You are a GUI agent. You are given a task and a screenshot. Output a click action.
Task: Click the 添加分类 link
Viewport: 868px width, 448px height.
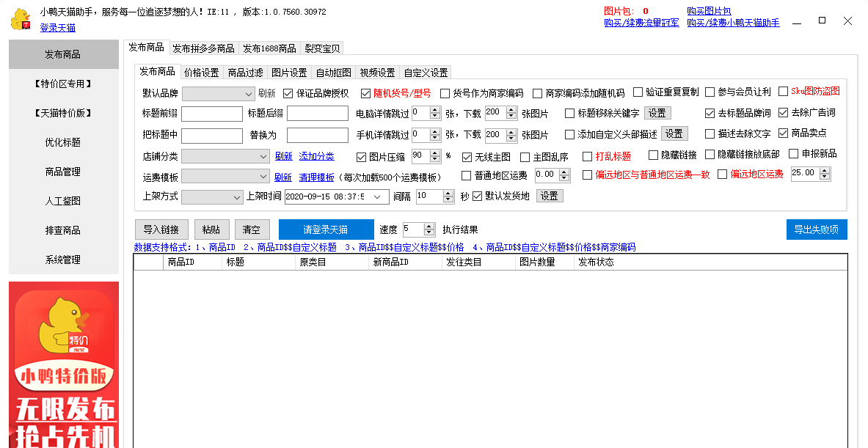point(317,156)
